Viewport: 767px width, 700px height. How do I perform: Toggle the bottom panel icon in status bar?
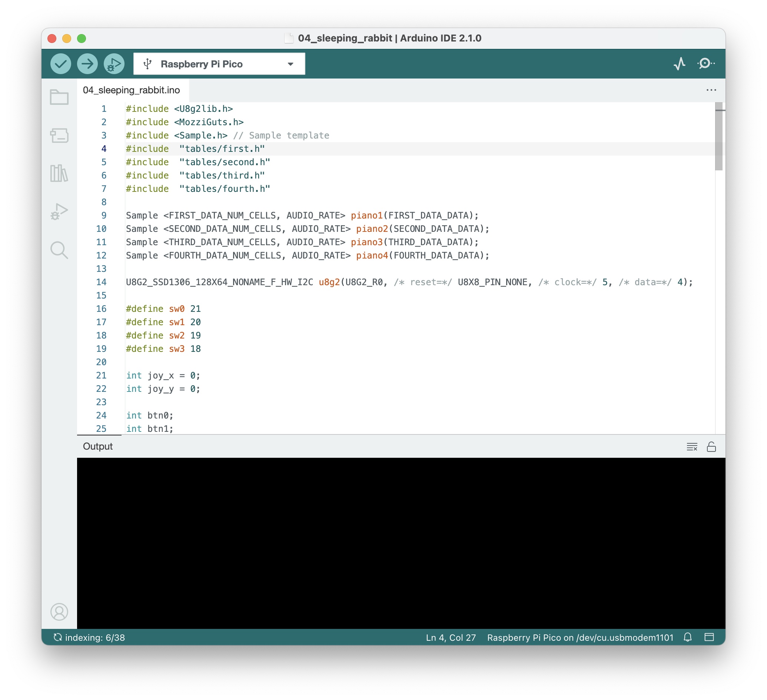point(709,637)
